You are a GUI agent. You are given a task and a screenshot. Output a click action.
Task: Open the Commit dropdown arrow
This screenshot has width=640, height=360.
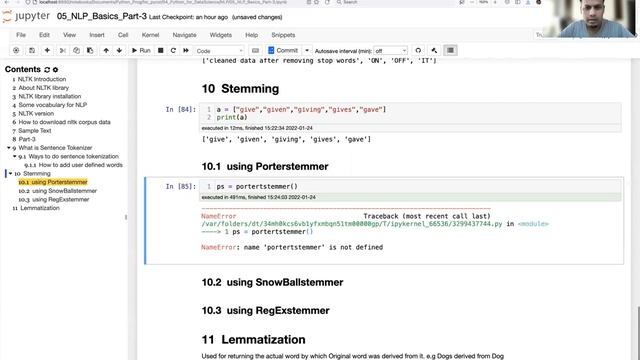click(307, 50)
